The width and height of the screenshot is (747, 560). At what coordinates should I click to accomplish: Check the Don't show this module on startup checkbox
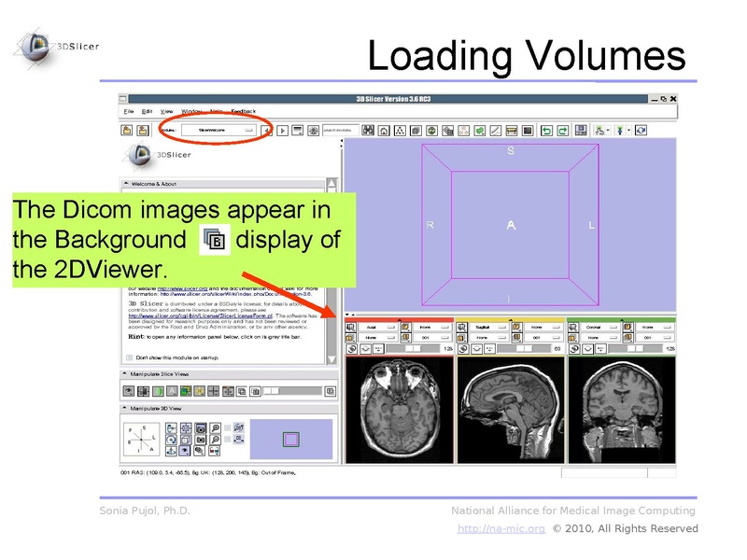pyautogui.click(x=129, y=357)
